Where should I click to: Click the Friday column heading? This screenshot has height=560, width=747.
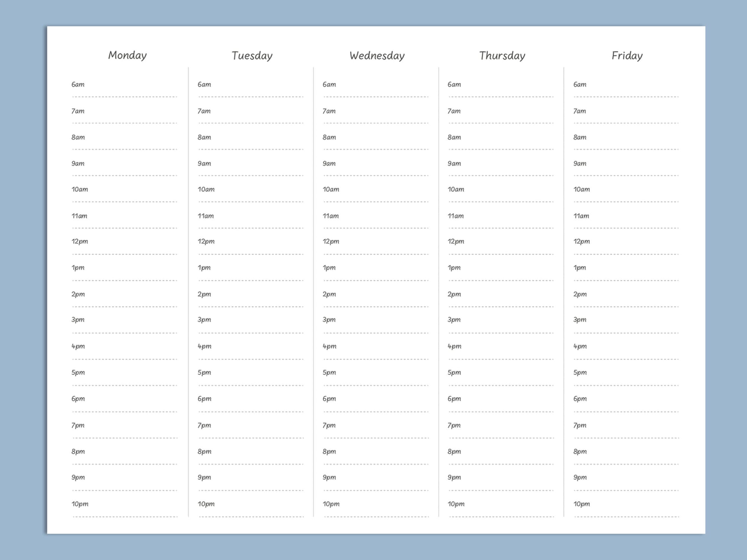(x=627, y=56)
